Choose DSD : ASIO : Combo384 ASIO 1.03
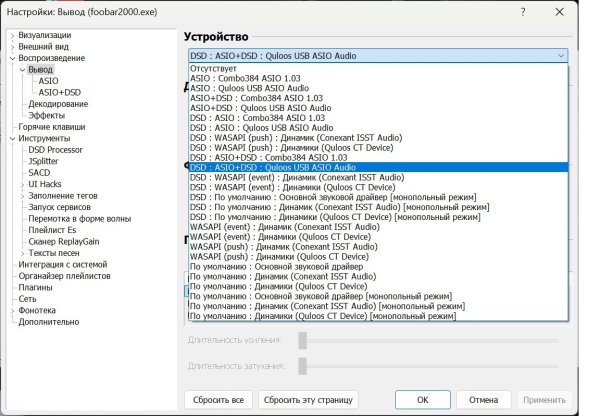600x416 pixels. (378, 118)
